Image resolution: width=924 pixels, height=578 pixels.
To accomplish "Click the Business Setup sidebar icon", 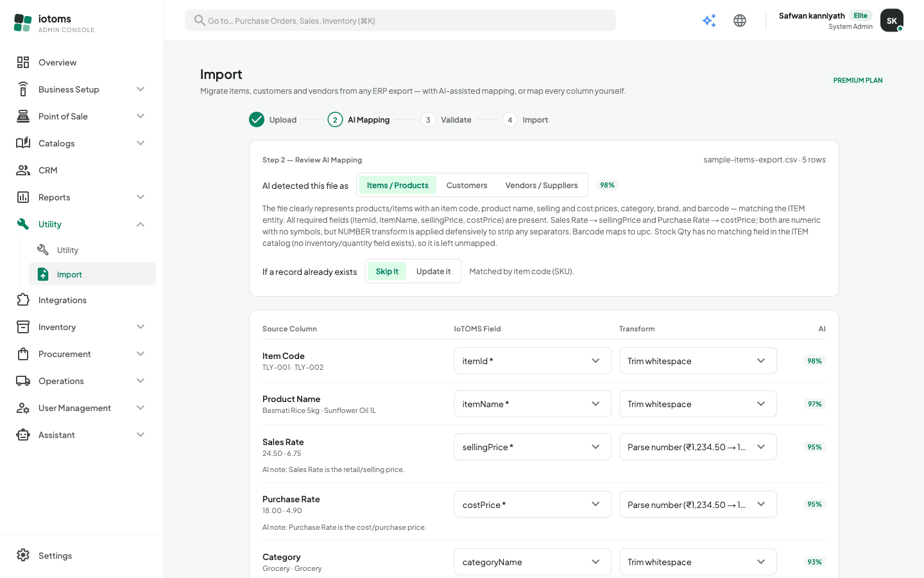I will [23, 89].
